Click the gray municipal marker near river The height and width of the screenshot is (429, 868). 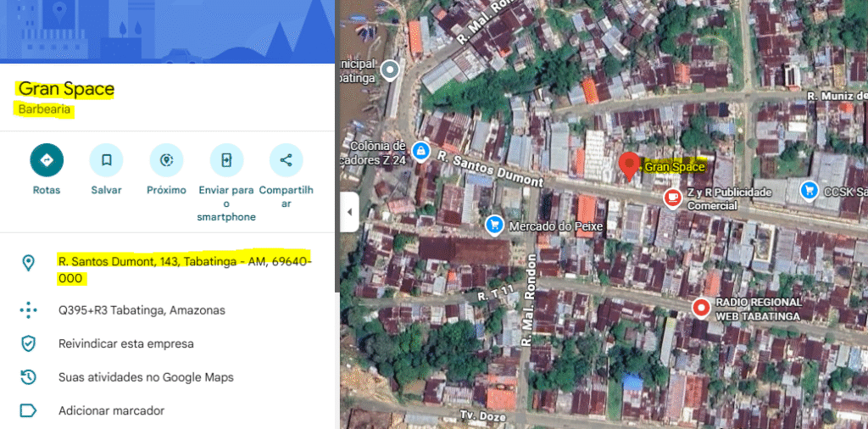coord(390,70)
